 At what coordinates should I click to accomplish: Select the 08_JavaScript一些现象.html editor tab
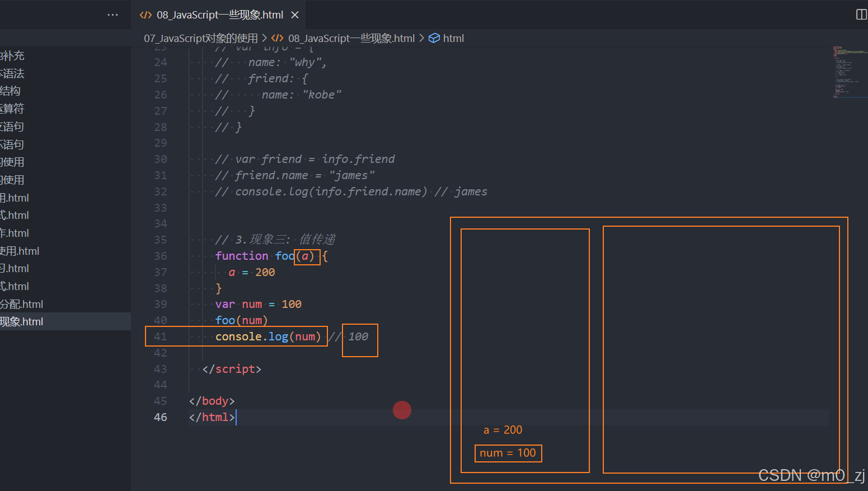coord(218,15)
